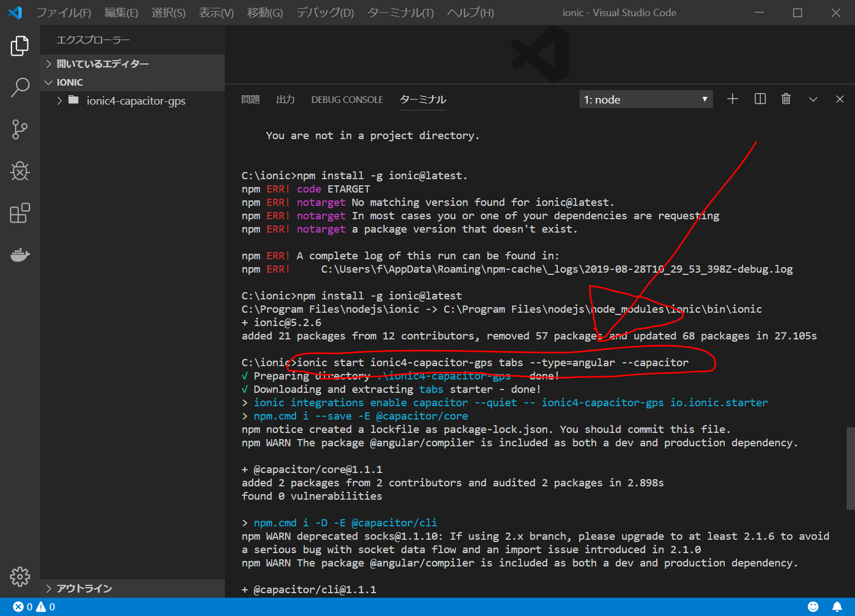Screen dimensions: 855x616
Task: Kill the terminal with trash icon
Action: (x=786, y=99)
